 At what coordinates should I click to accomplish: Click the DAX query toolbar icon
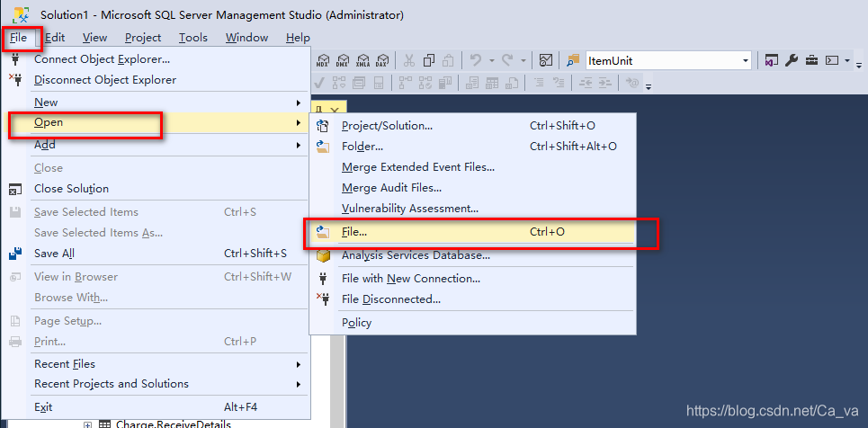[382, 60]
